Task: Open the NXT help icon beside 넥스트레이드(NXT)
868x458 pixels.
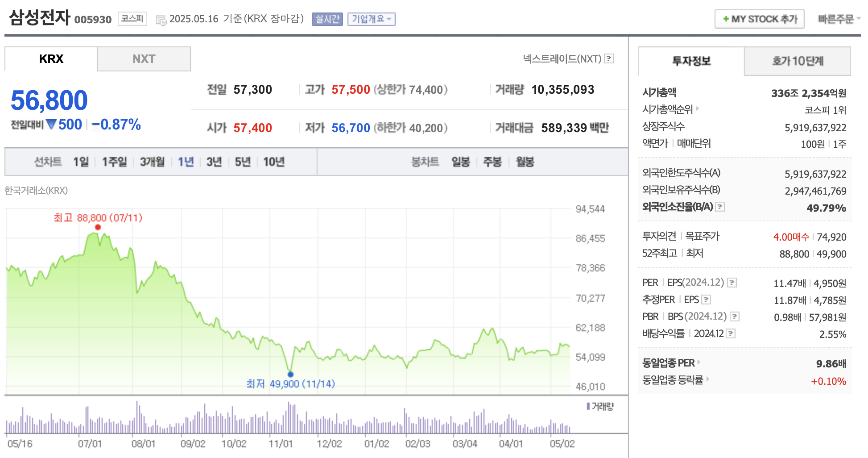Action: click(x=609, y=58)
